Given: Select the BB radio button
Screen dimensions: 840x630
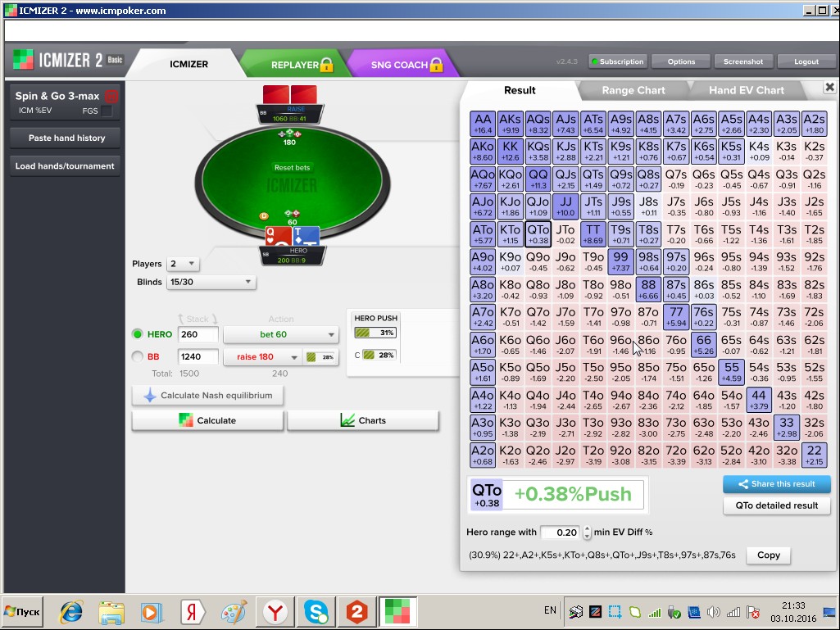Looking at the screenshot, I should [137, 356].
